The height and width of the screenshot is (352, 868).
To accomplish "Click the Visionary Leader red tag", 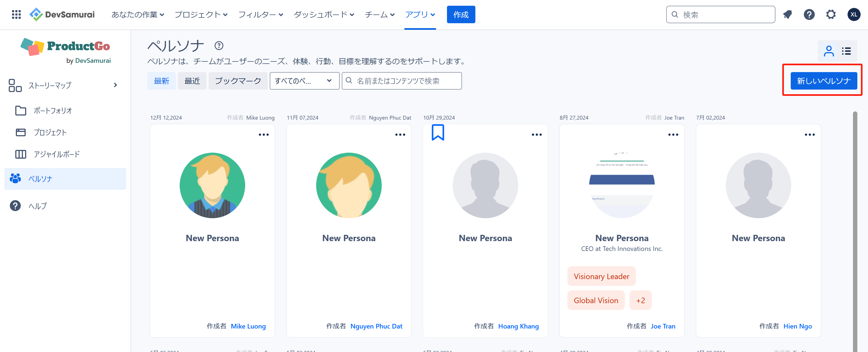I will click(601, 276).
